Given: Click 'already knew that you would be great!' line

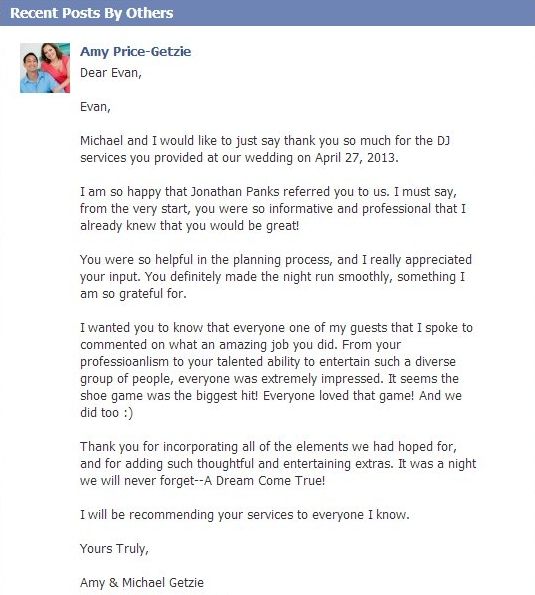Looking at the screenshot, I should [190, 226].
